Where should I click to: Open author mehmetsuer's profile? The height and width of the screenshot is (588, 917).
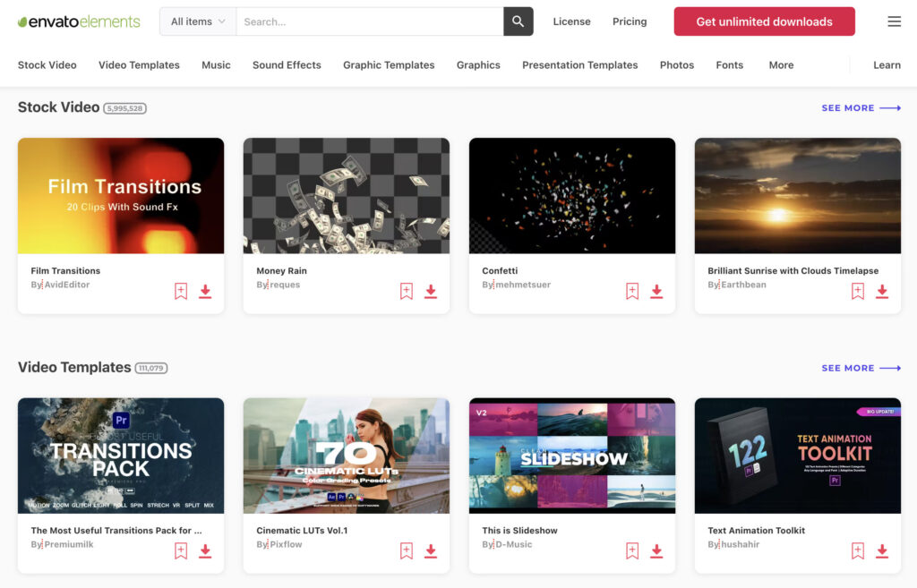tap(523, 285)
